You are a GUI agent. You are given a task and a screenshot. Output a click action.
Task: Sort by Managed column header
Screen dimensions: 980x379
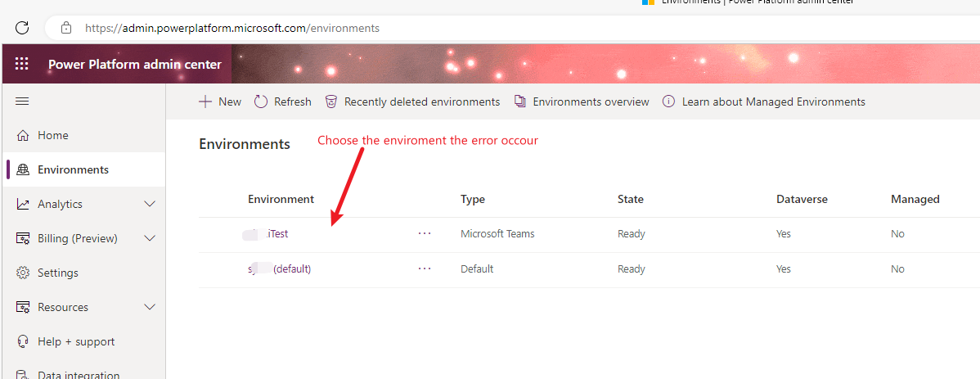point(915,200)
